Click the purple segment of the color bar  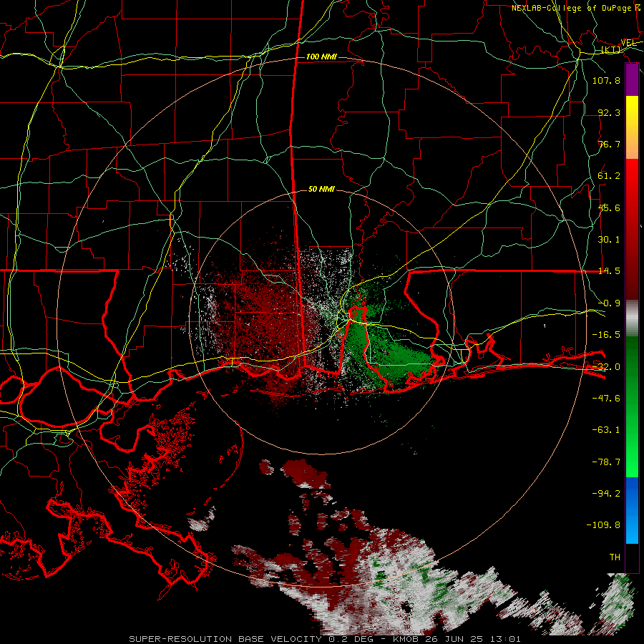(632, 80)
